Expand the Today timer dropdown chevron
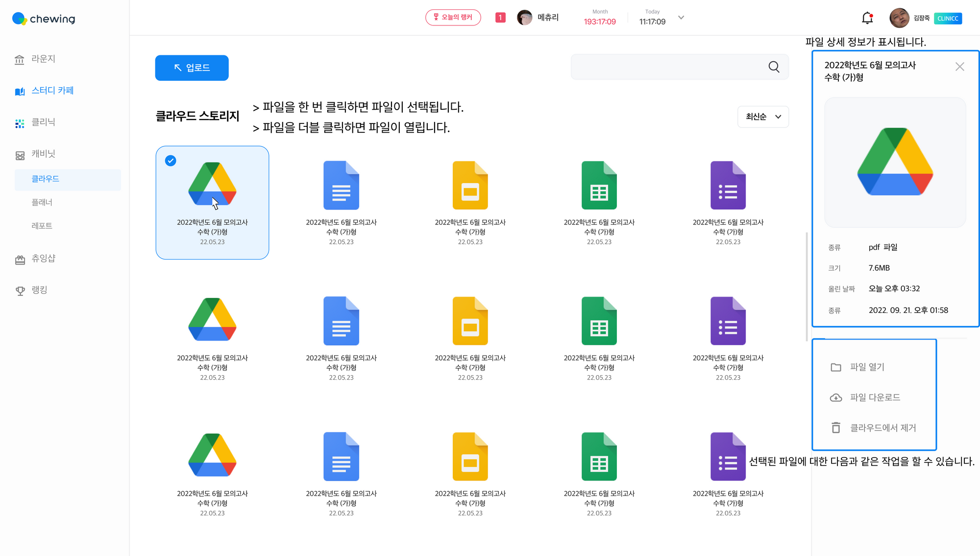980x556 pixels. coord(681,18)
